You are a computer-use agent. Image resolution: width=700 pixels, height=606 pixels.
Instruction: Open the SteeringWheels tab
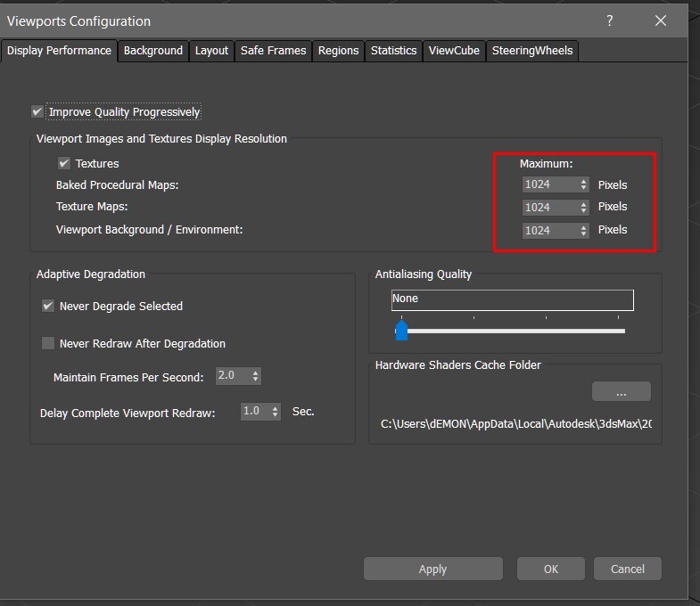(532, 51)
